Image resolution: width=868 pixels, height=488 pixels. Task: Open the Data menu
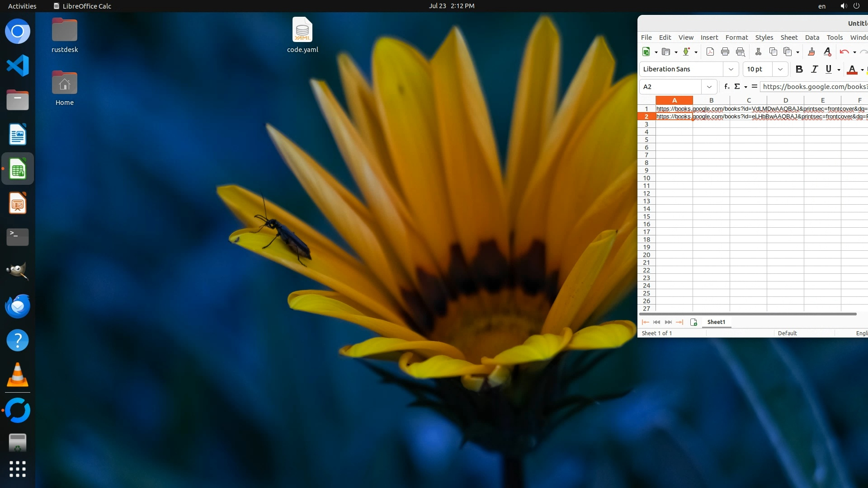[812, 38]
